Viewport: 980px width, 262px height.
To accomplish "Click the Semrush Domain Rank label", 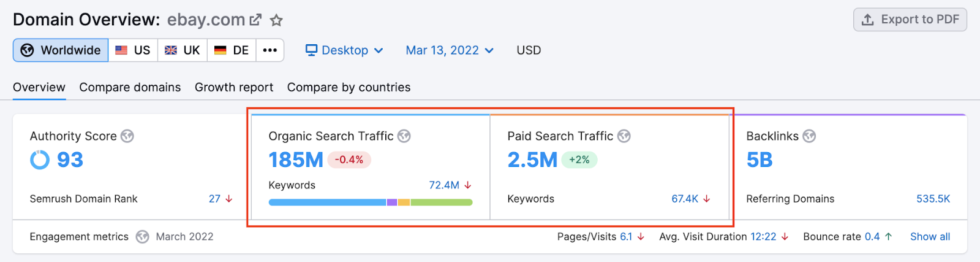I will pos(83,199).
